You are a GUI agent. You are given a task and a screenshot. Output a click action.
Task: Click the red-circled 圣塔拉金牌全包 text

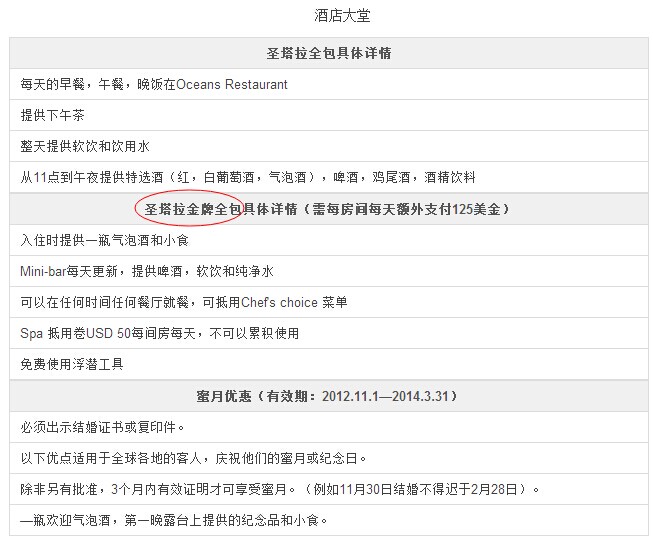188,209
